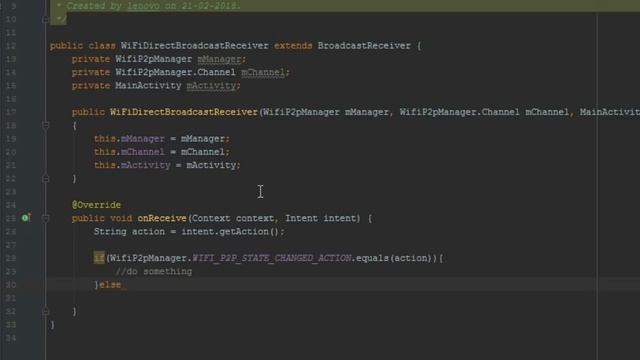This screenshot has height=360, width=640.
Task: Click fold end marker at onReceive closing brace
Action: point(46,311)
